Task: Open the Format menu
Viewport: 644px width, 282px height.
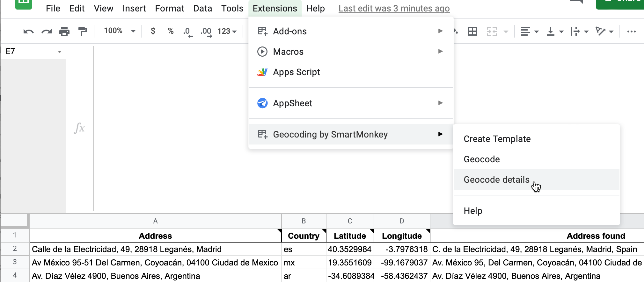Action: click(170, 8)
